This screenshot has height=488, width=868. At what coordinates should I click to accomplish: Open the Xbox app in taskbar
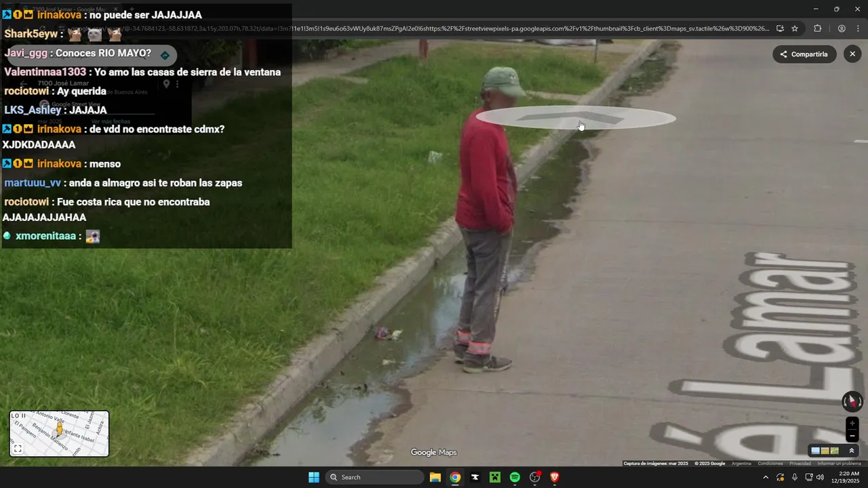495,477
